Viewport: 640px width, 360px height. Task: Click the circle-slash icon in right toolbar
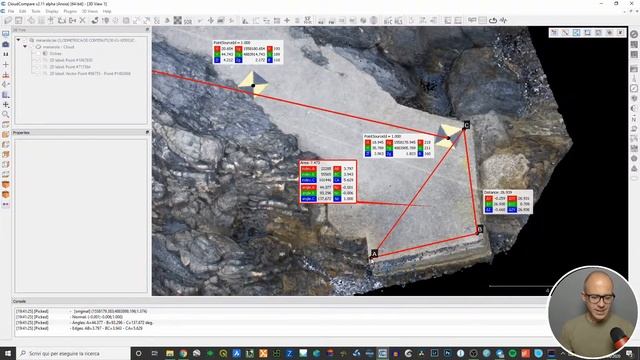[x=634, y=35]
